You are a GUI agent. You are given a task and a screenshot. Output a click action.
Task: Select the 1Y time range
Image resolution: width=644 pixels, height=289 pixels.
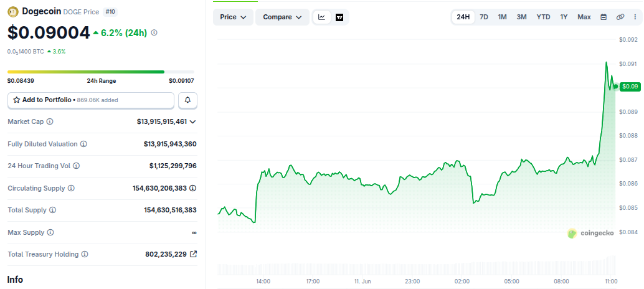click(x=564, y=17)
